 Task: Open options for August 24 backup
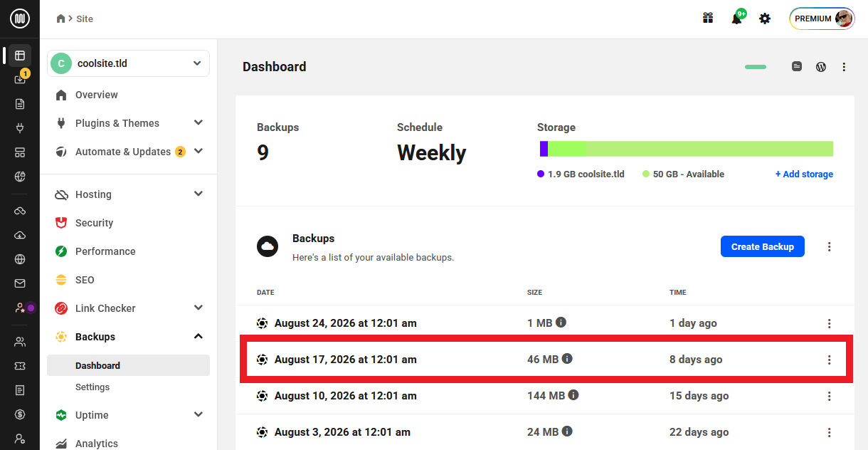[x=829, y=323]
